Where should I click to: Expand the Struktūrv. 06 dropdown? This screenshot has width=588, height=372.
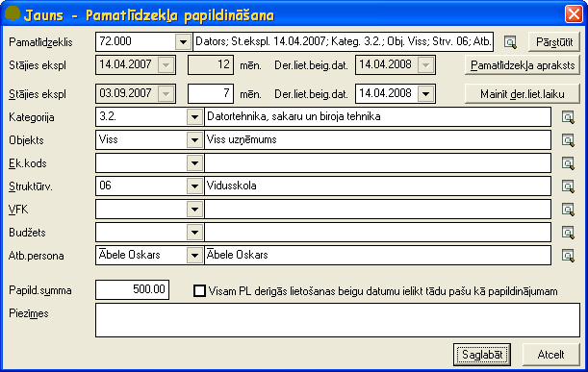[x=194, y=186]
